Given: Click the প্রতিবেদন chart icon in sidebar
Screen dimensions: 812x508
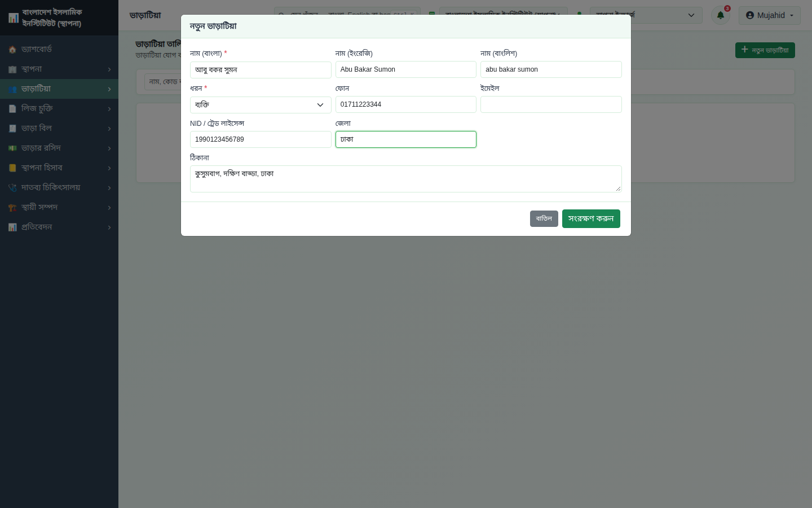Looking at the screenshot, I should [12, 227].
